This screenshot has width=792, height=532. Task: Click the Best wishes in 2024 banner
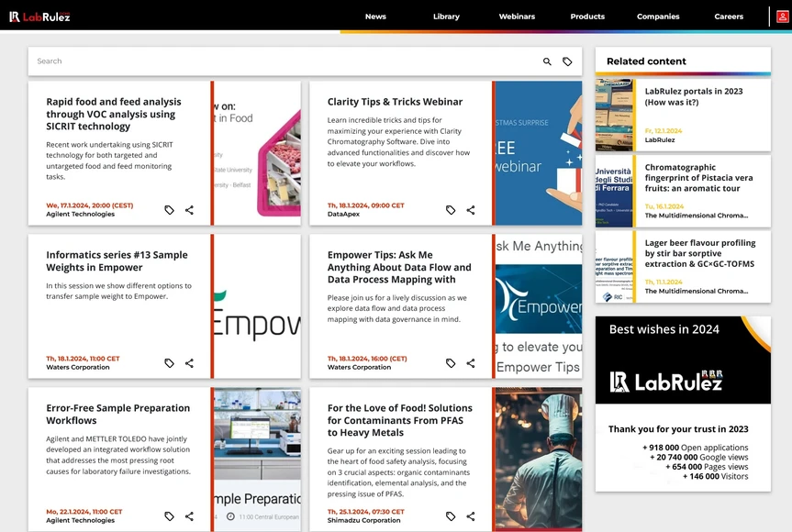(x=683, y=360)
